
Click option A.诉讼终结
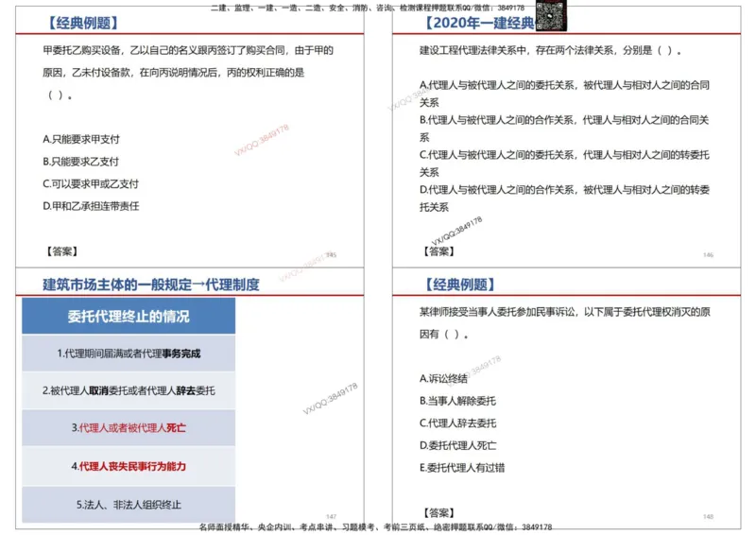point(443,379)
